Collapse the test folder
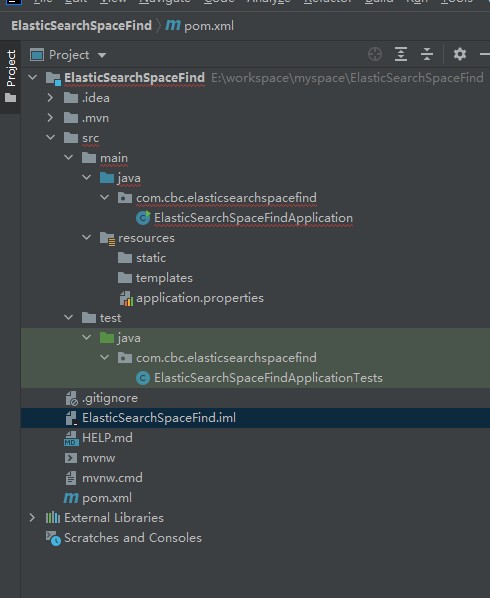The width and height of the screenshot is (490, 598). pyautogui.click(x=69, y=317)
